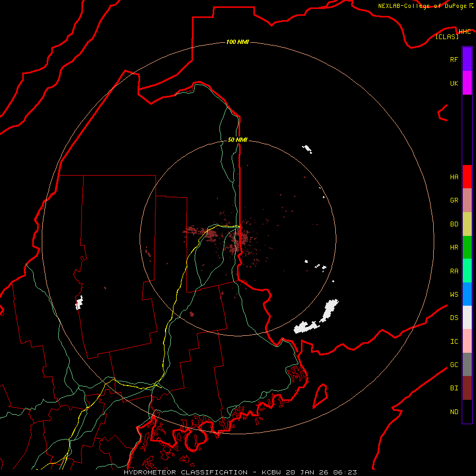476x476 pixels.
Task: Click the "ND" legend label
Action: pyautogui.click(x=454, y=412)
